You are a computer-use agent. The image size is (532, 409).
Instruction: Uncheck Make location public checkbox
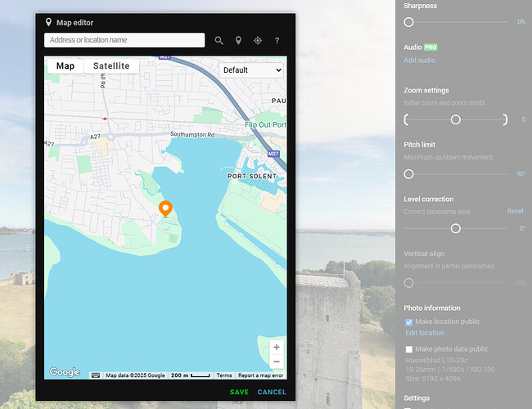(x=409, y=322)
